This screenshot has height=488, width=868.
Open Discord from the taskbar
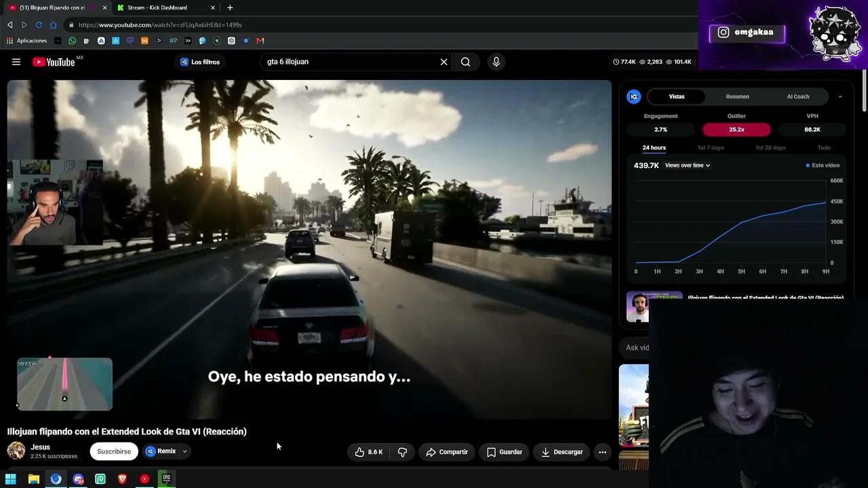78,479
